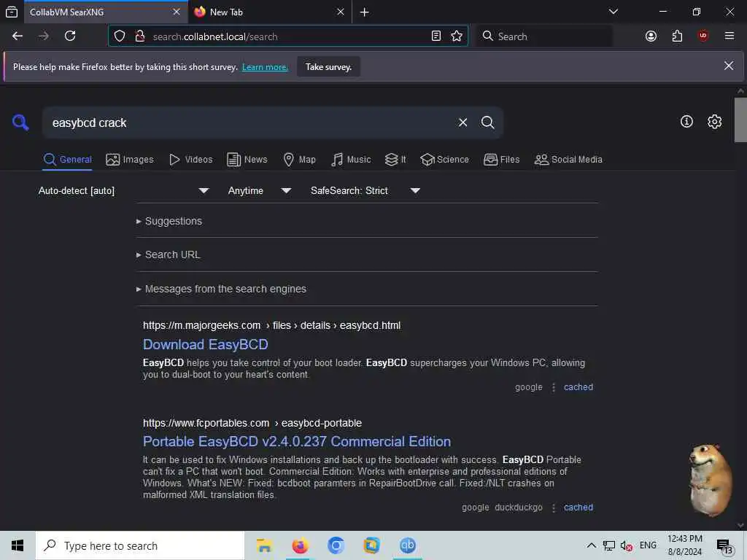Open the notification center icon
This screenshot has height=560, width=747.
coord(724,547)
